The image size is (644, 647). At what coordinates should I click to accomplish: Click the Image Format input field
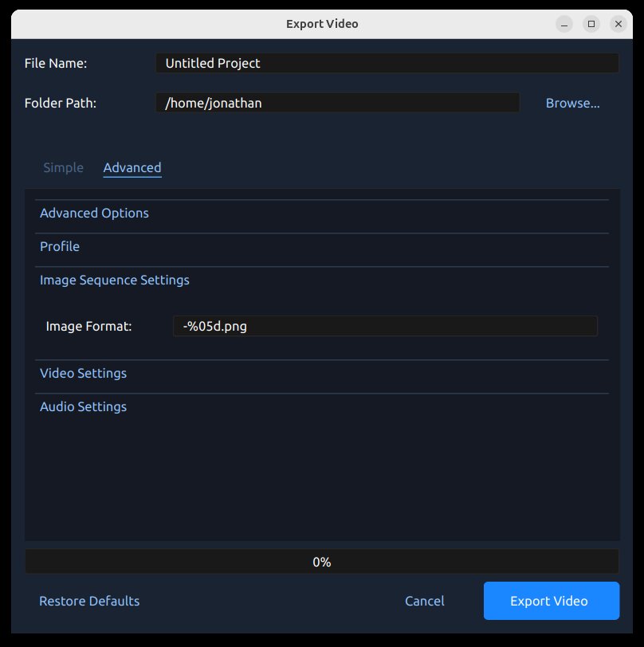coord(384,326)
